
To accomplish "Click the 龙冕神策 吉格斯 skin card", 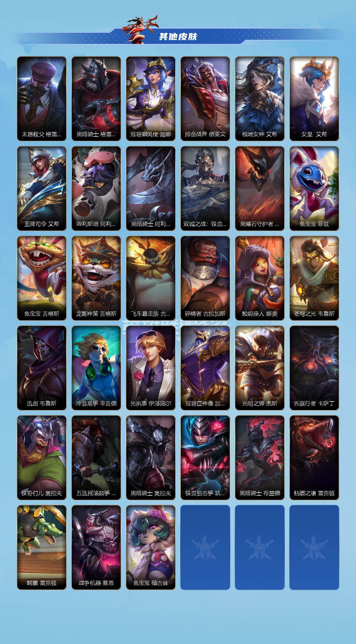I will click(96, 278).
